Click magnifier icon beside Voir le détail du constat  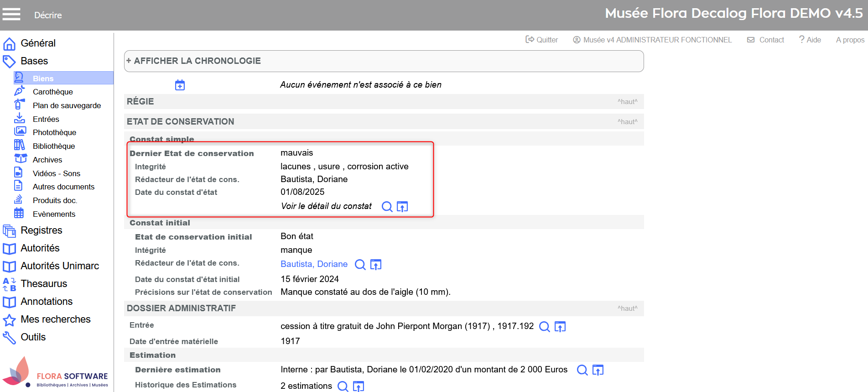(x=387, y=207)
